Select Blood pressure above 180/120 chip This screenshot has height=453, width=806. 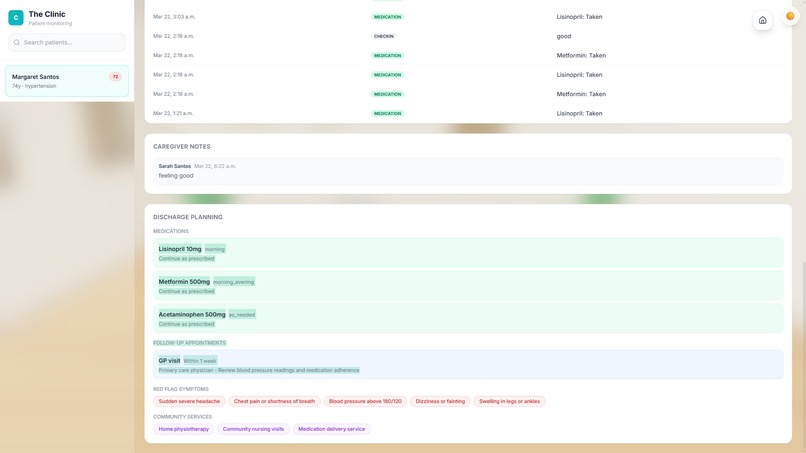click(x=365, y=402)
